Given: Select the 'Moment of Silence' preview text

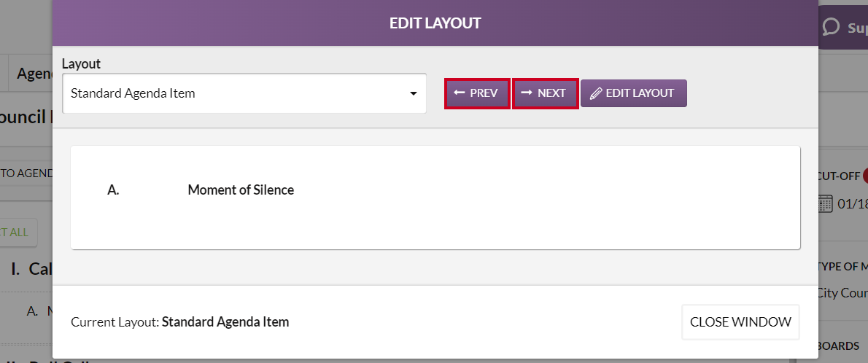Looking at the screenshot, I should pyautogui.click(x=241, y=190).
